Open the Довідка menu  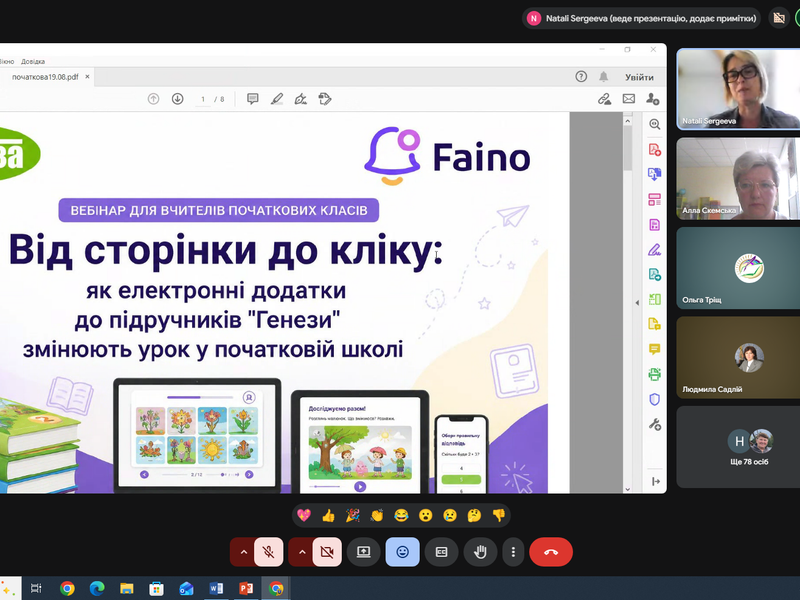[33, 61]
